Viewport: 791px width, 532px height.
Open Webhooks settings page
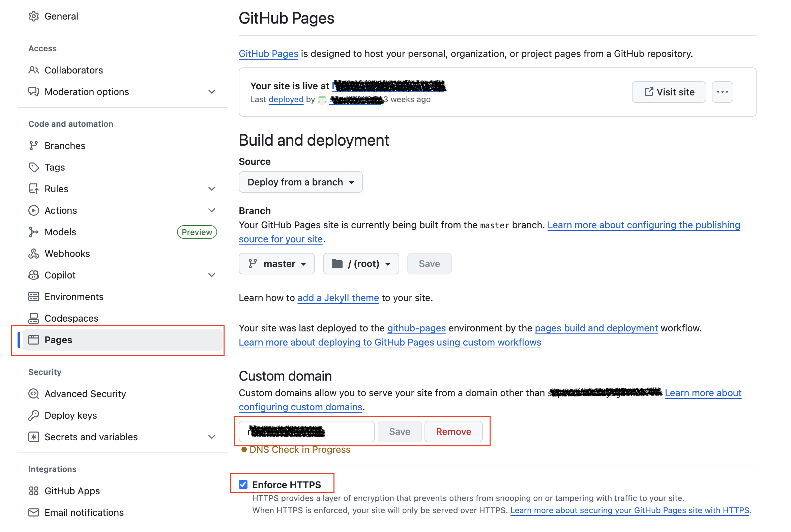click(x=122, y=254)
